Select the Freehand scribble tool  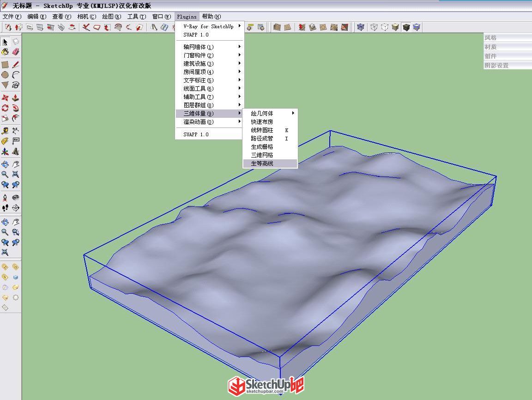(16, 85)
